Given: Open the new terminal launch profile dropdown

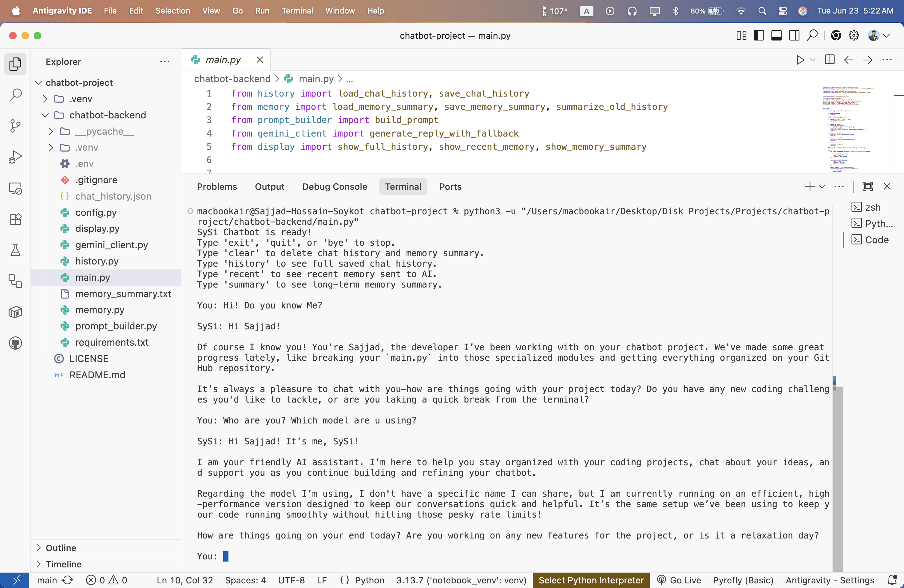Looking at the screenshot, I should 822,186.
